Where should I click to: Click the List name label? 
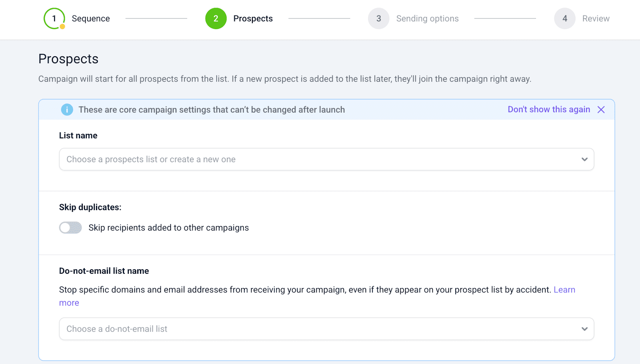tap(78, 135)
